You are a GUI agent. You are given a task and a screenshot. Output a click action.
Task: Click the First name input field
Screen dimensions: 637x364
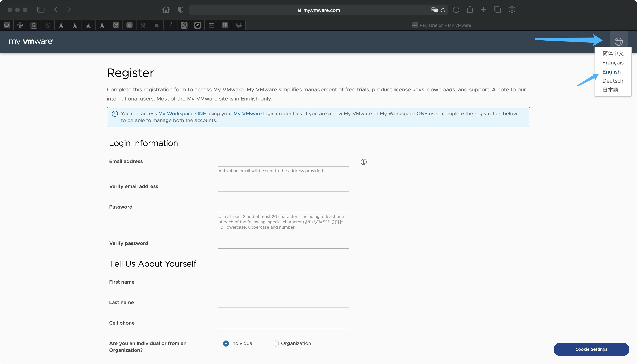point(283,282)
